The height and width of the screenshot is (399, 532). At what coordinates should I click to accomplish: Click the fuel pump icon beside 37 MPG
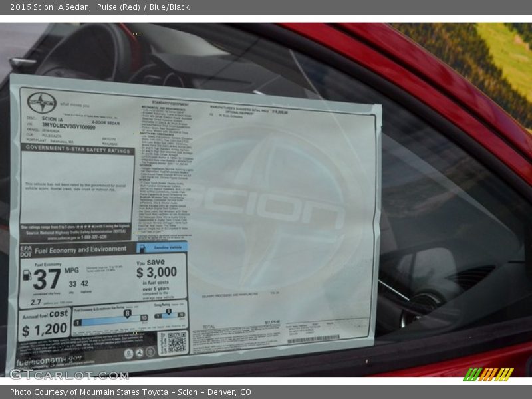coord(27,274)
